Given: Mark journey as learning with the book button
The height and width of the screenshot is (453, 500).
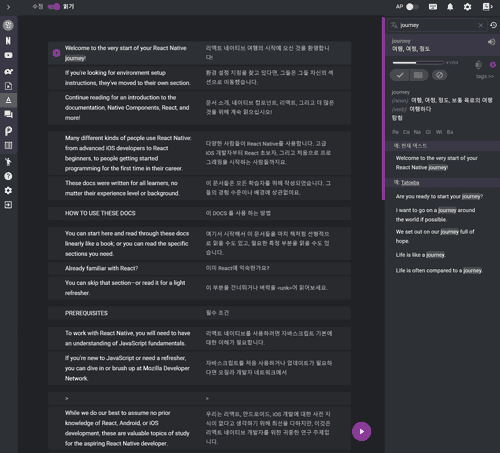Looking at the screenshot, I should 419,75.
